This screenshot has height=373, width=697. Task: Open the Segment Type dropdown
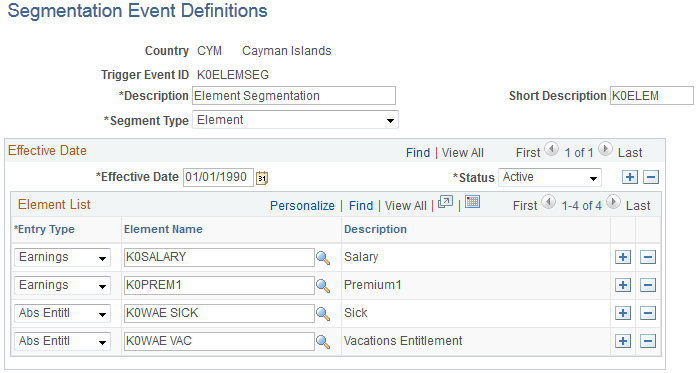295,120
